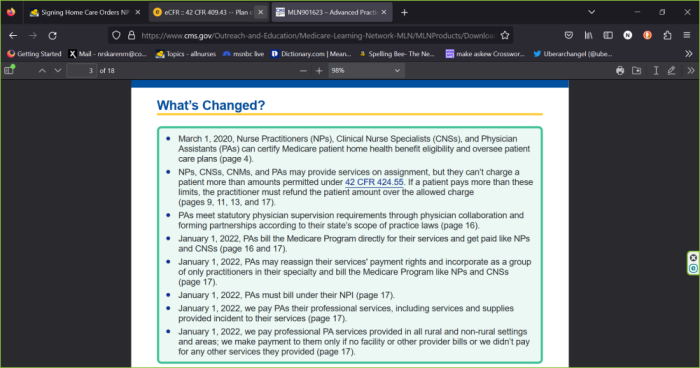This screenshot has height=368, width=700.
Task: Click the 'of 18' page count label
Action: (x=107, y=71)
